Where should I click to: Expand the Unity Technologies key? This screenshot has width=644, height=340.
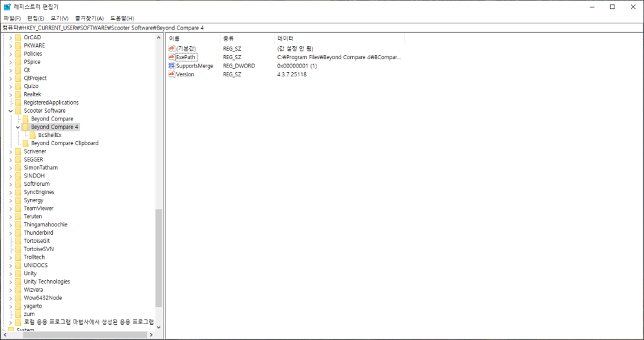(x=11, y=281)
